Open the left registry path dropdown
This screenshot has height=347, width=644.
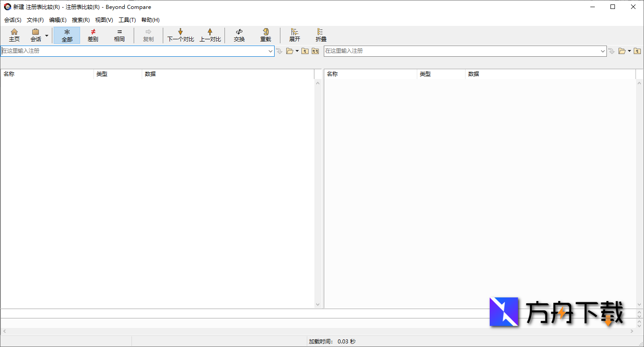(271, 51)
